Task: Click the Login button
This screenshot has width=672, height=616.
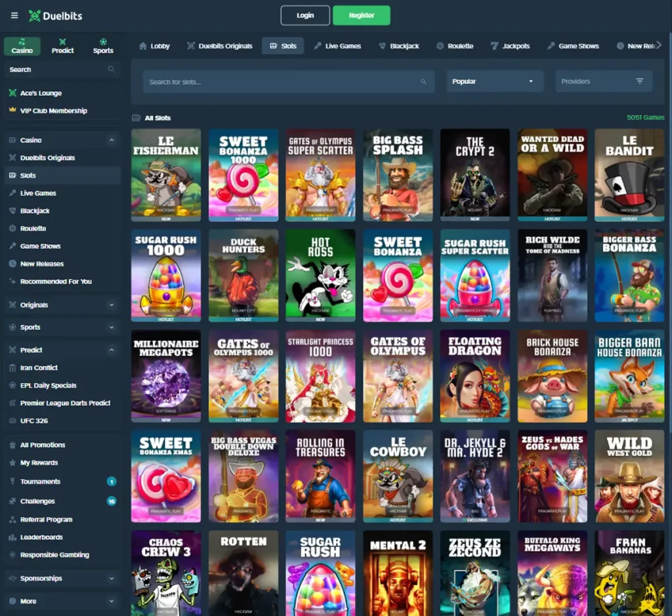Action: pyautogui.click(x=304, y=14)
